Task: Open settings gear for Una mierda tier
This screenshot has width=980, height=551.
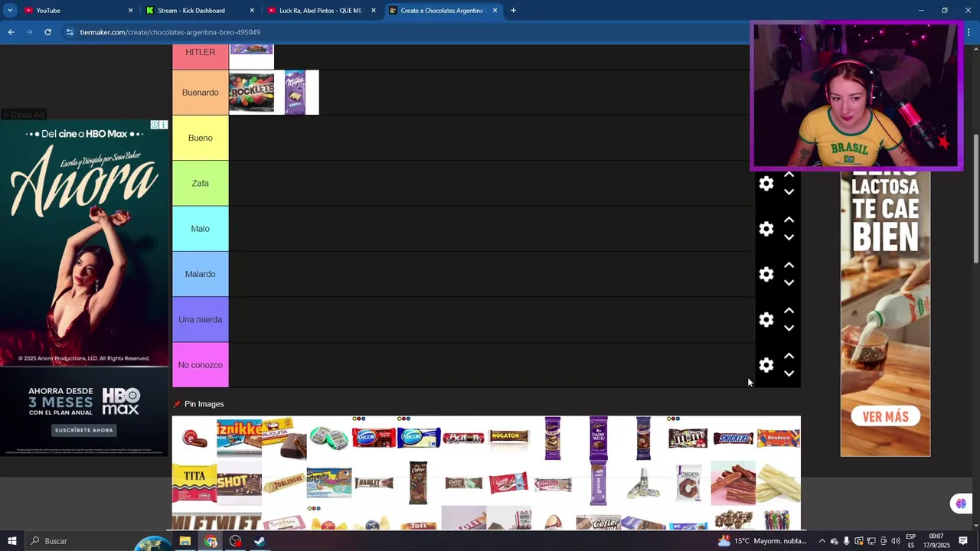Action: tap(766, 320)
